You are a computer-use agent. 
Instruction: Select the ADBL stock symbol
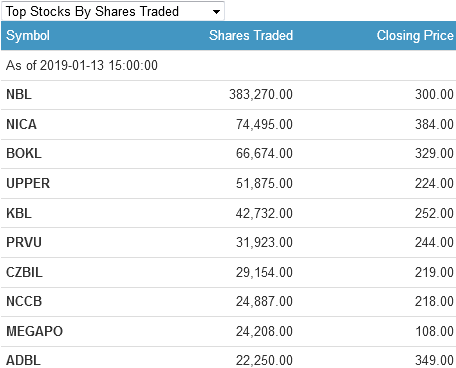coord(23,360)
